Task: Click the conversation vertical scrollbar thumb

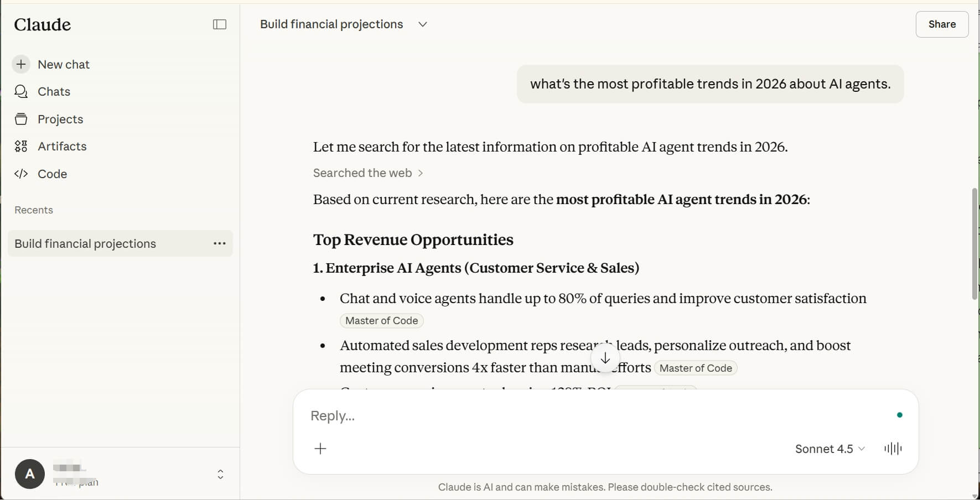Action: click(x=974, y=243)
